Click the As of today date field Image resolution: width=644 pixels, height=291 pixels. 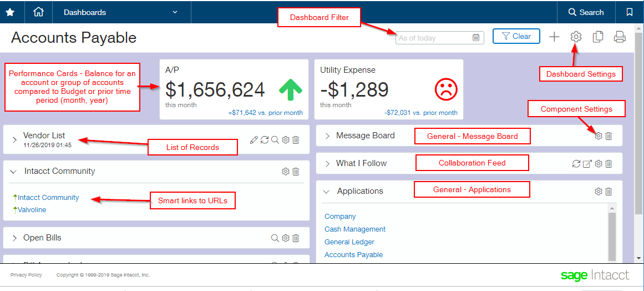439,38
